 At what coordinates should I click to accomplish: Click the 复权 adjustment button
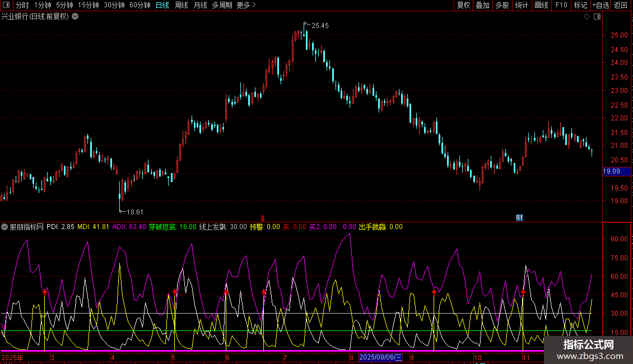click(x=463, y=5)
